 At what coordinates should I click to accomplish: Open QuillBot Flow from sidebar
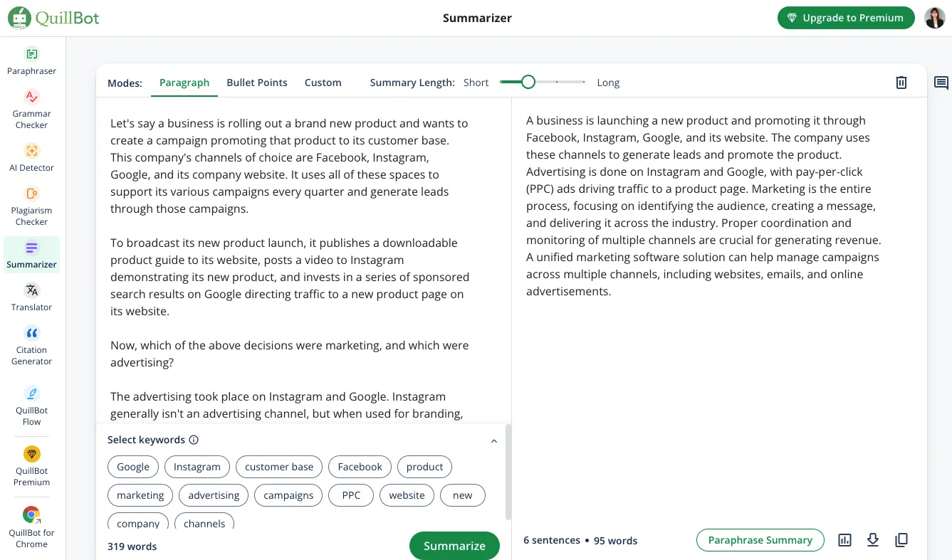31,406
